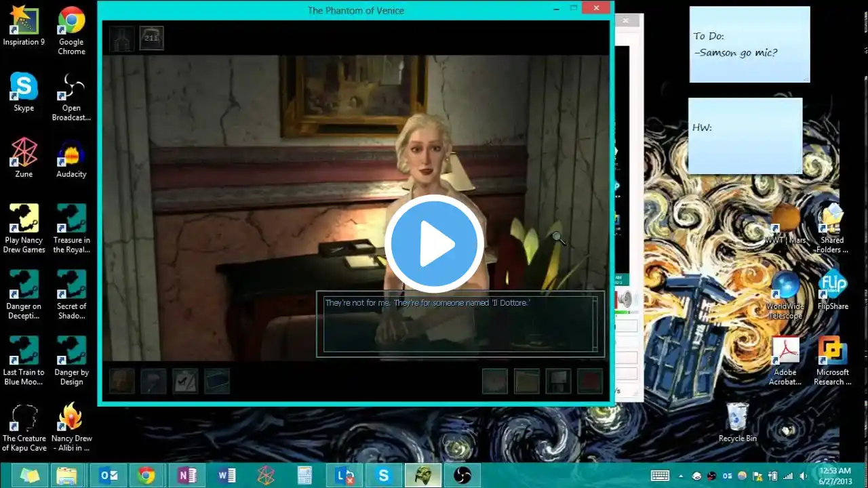Open the Recycle Bin
The image size is (868, 488).
tap(737, 423)
